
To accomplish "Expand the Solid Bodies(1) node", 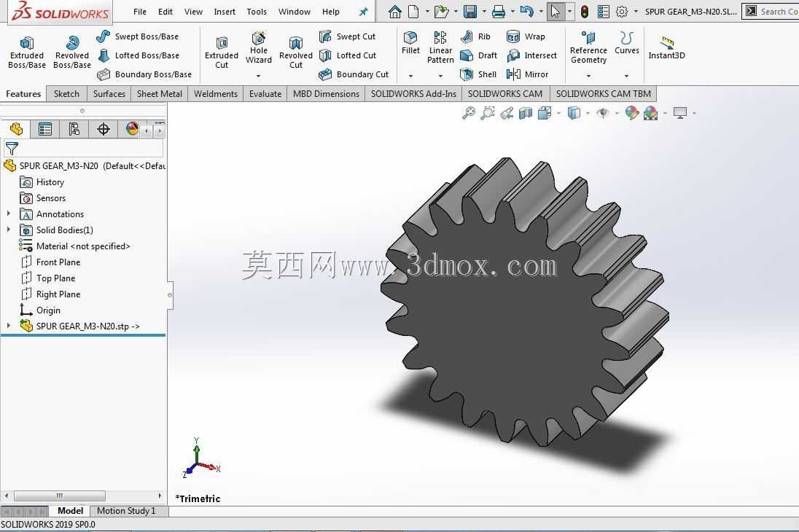I will click(x=9, y=230).
